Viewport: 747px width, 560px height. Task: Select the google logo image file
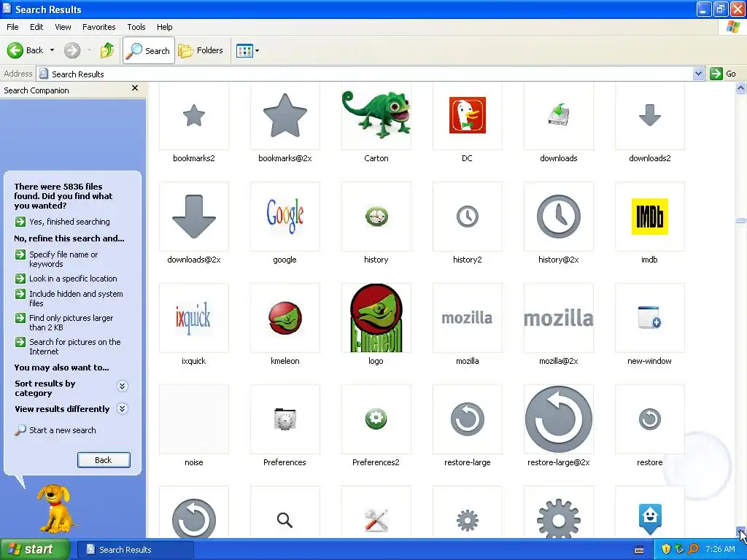pos(285,217)
